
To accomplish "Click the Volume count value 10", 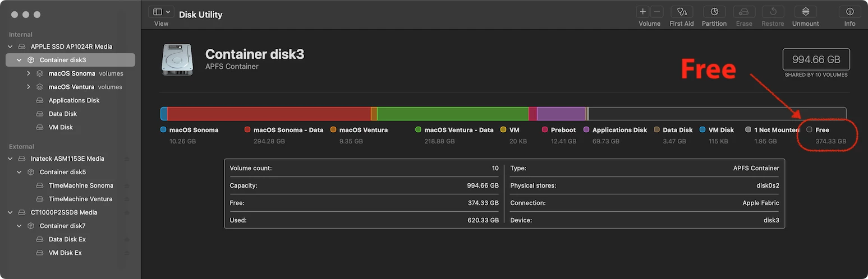I will 495,168.
